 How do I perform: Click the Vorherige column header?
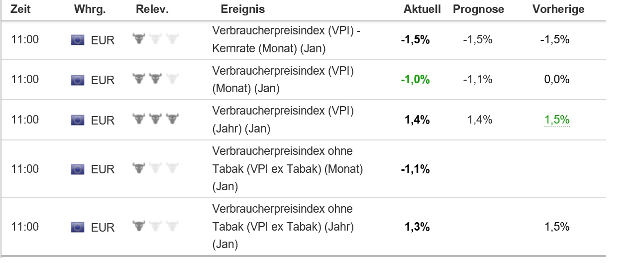pos(558,9)
